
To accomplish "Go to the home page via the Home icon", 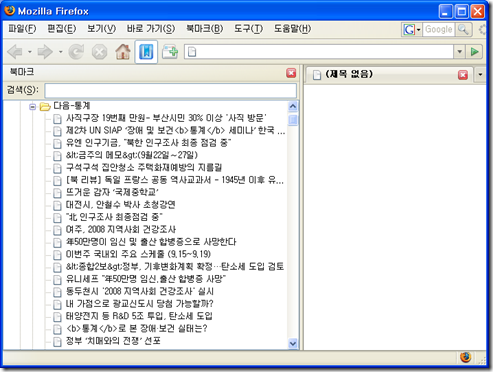I will [123, 52].
